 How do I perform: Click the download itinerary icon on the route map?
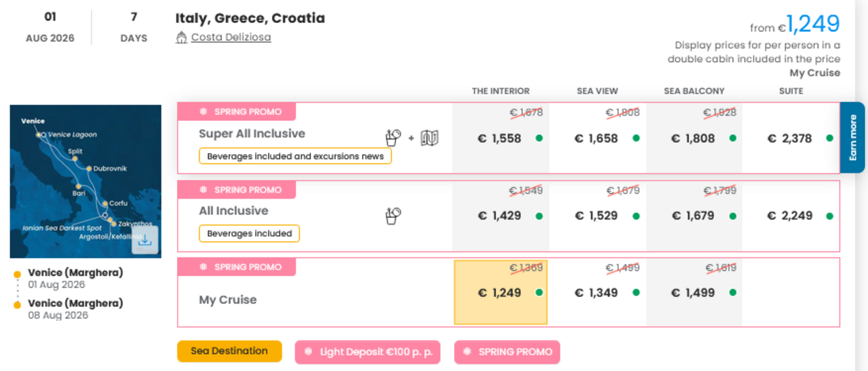(145, 240)
